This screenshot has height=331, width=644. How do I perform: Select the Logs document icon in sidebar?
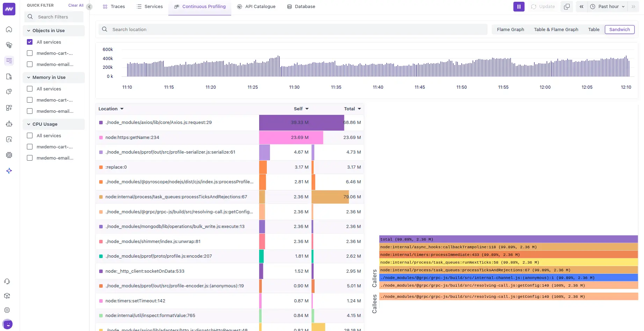coord(9,76)
